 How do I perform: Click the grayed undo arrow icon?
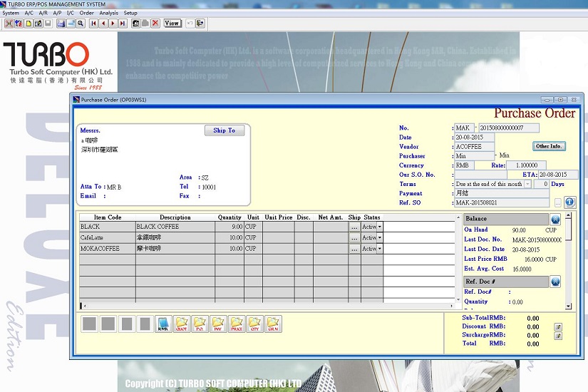click(x=190, y=24)
